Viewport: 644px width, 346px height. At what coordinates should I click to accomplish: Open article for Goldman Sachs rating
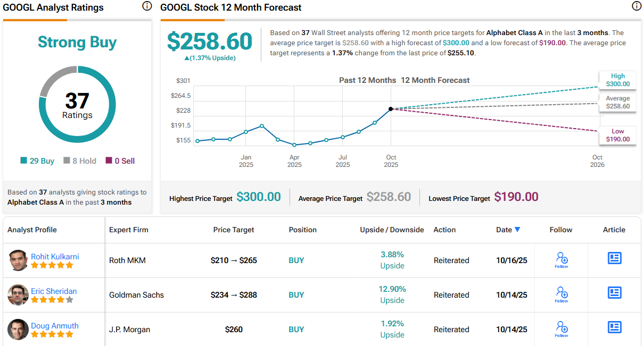[x=614, y=293]
